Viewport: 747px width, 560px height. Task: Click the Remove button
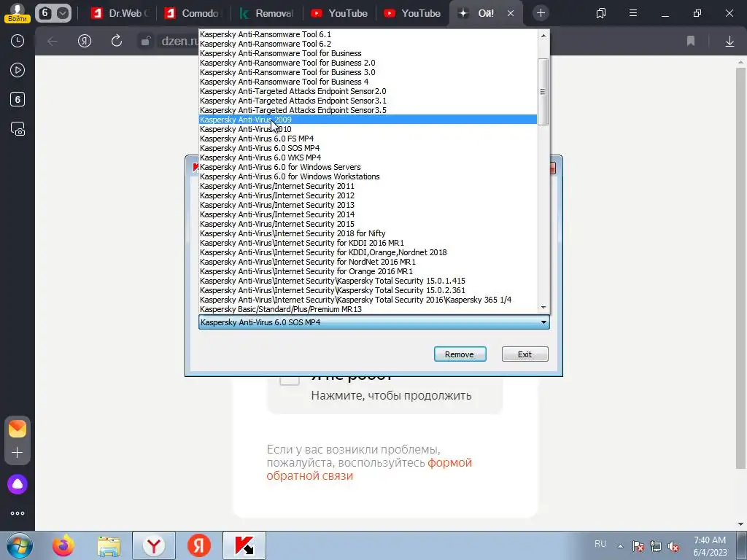pyautogui.click(x=460, y=354)
